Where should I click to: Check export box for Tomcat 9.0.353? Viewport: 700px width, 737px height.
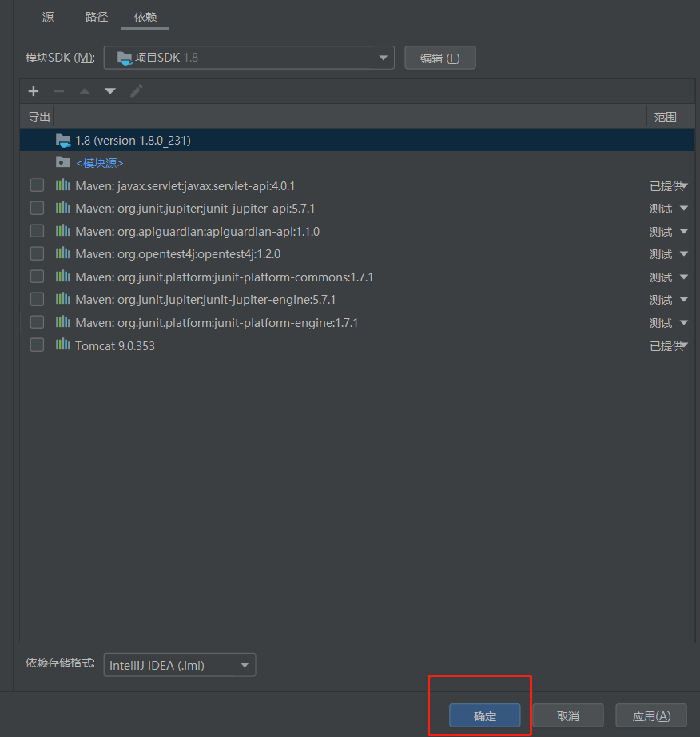point(37,345)
